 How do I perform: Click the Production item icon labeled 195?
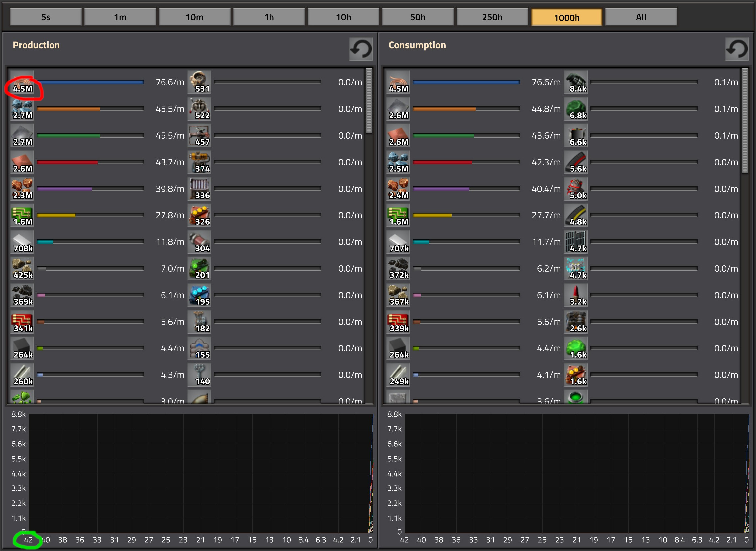(x=199, y=296)
